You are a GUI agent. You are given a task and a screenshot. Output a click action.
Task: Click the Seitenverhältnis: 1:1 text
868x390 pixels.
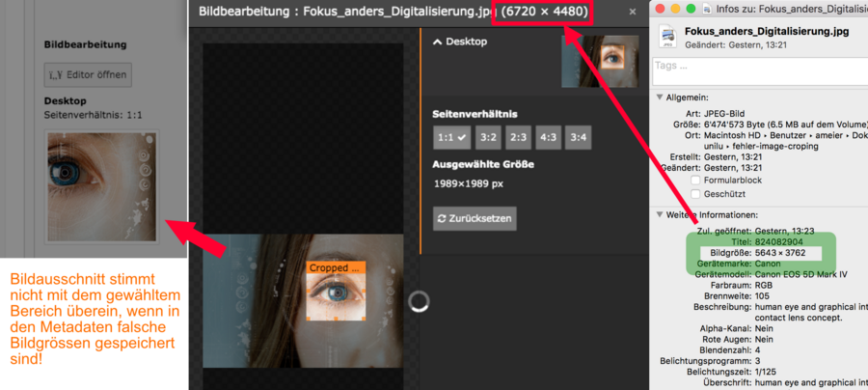tap(93, 115)
